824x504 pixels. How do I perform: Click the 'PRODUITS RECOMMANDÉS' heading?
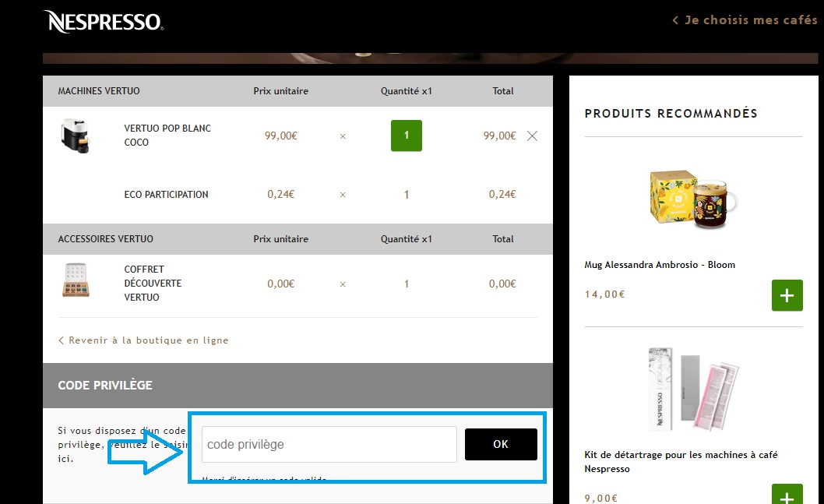(671, 114)
